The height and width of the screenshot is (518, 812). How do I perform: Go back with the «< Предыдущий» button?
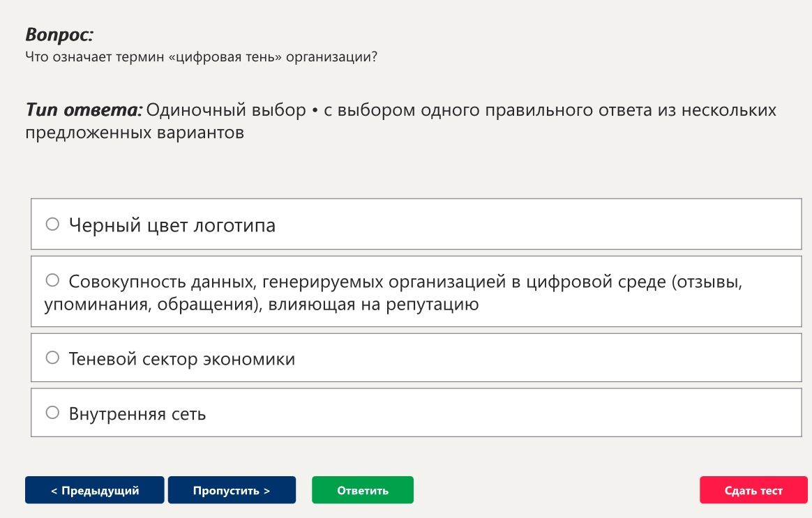[x=95, y=490]
